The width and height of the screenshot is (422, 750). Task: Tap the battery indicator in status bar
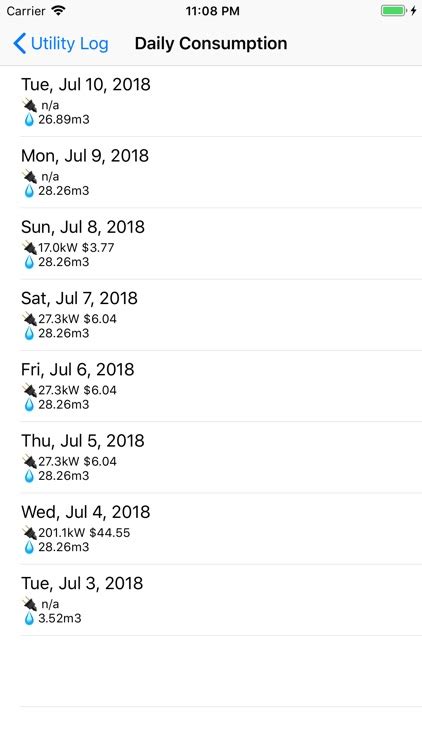click(393, 11)
